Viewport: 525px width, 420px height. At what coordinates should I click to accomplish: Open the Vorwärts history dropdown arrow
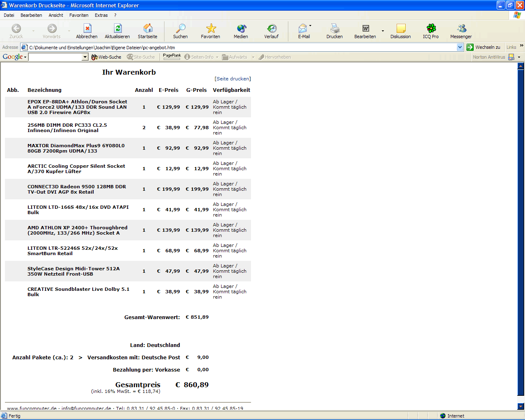69,31
